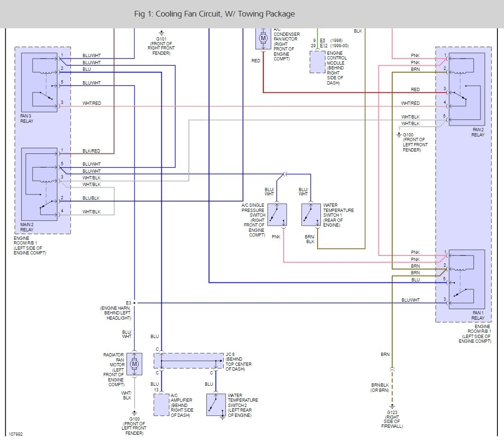The width and height of the screenshot is (504, 440).
Task: Click the RED label near Fan 2 Relay
Action: [x=415, y=89]
